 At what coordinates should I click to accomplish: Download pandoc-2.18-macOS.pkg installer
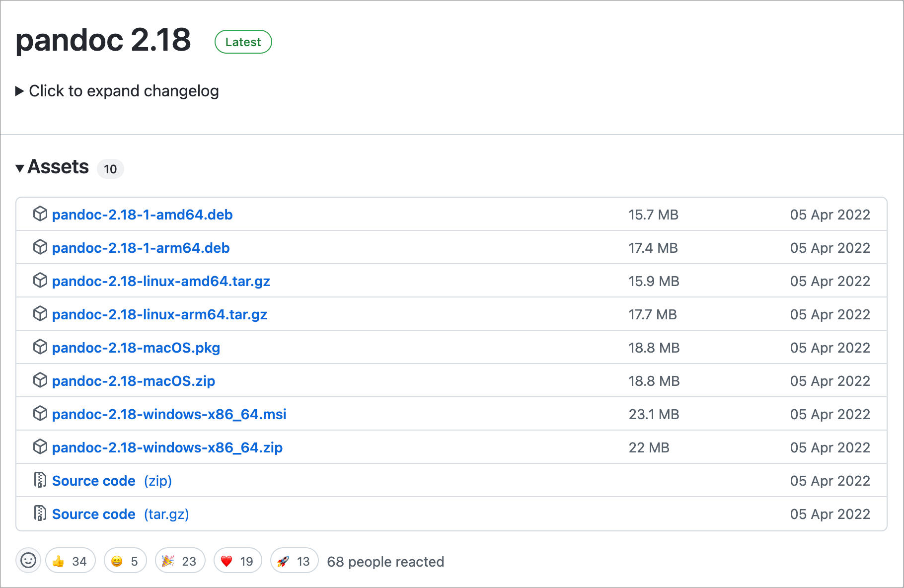(x=136, y=348)
